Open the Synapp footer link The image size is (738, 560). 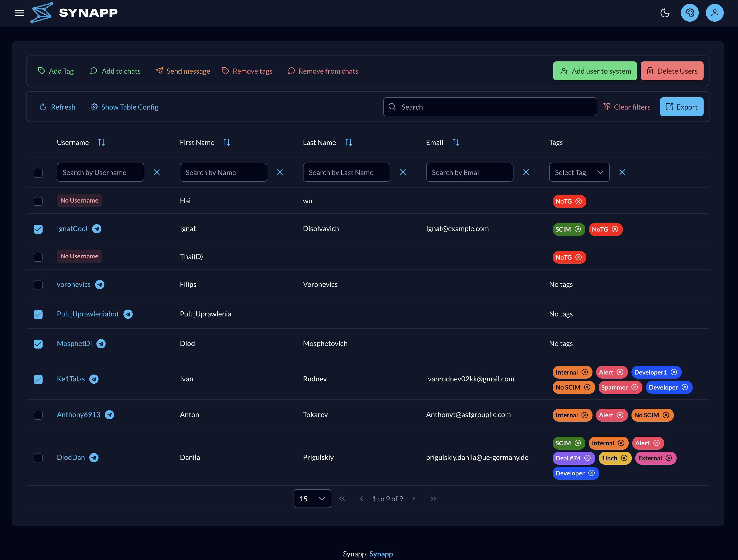coord(381,554)
